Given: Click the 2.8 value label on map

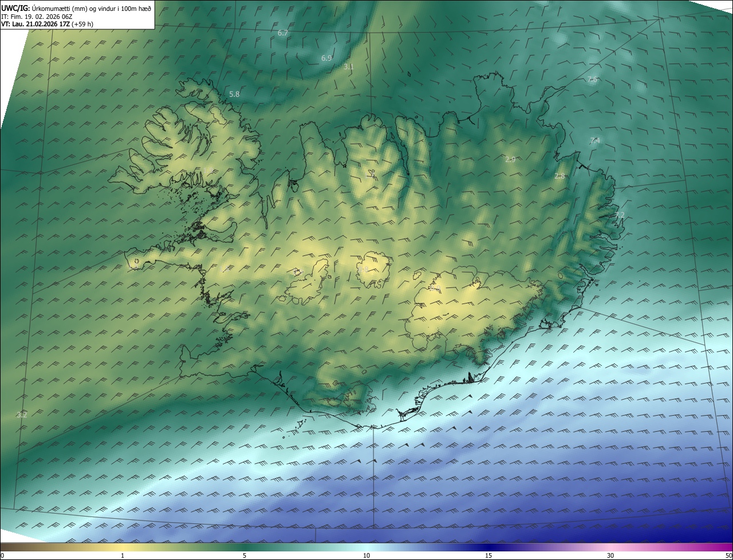Looking at the screenshot, I should [x=559, y=176].
